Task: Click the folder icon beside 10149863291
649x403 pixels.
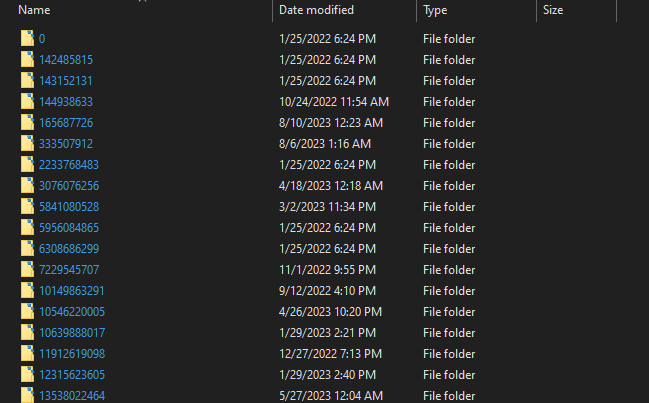Action: 27,291
